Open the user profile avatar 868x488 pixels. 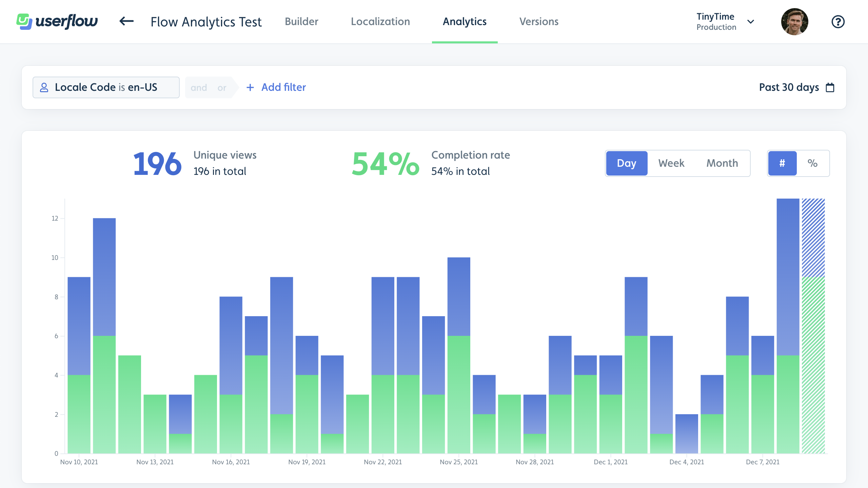794,22
